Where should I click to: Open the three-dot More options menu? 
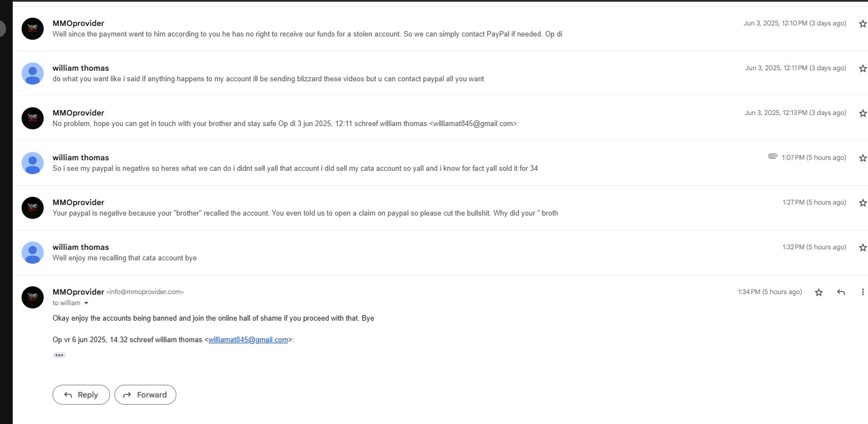coord(862,292)
